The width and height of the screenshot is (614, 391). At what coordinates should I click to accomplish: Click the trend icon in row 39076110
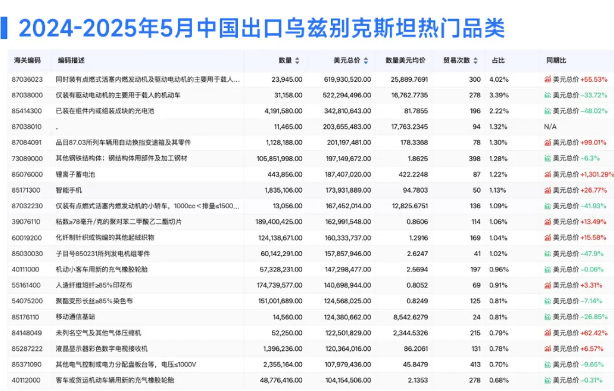(x=547, y=222)
